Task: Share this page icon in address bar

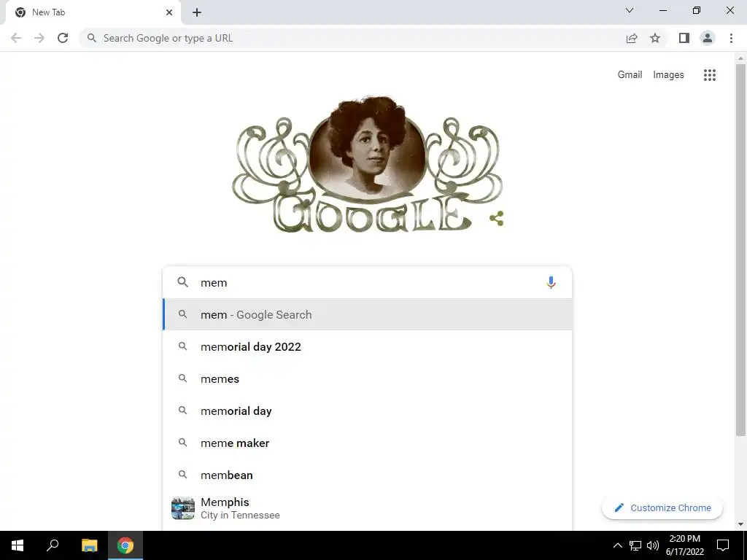Action: pyautogui.click(x=632, y=38)
